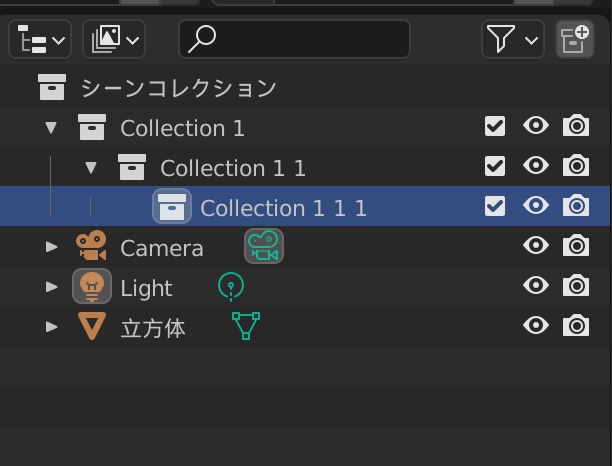612x466 pixels.
Task: Uncheck the Collection 1 1 1 checkbox
Action: (x=494, y=206)
